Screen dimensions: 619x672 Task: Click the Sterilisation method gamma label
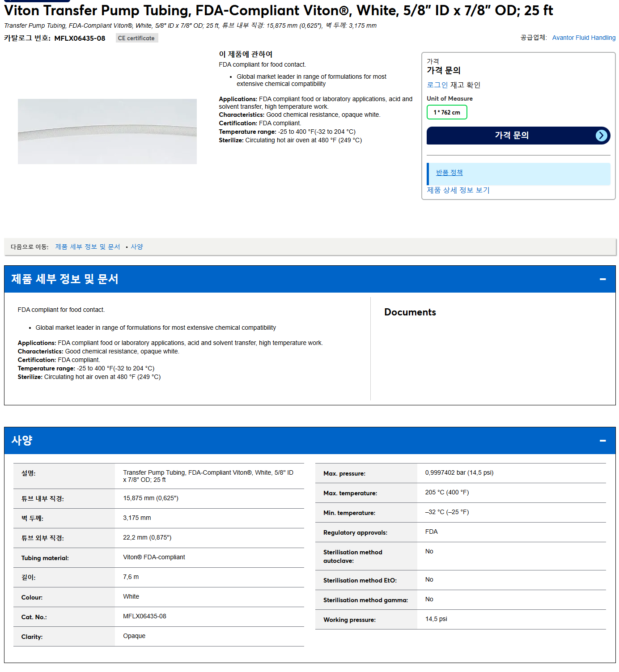(x=365, y=600)
